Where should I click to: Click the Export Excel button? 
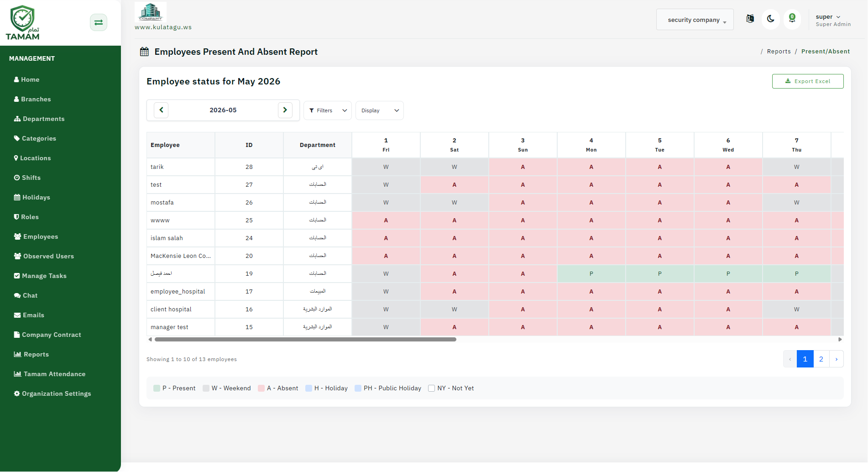coord(808,81)
